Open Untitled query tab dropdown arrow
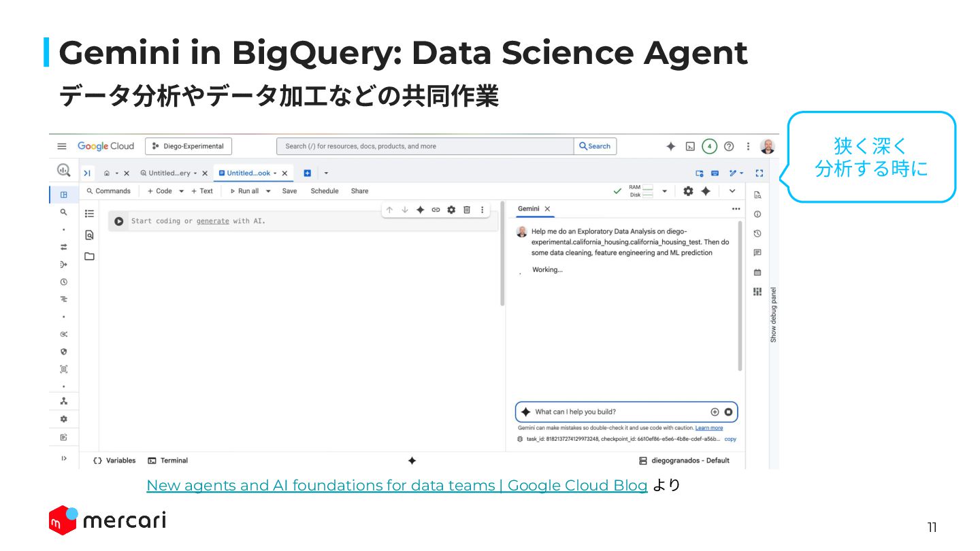 click(195, 173)
